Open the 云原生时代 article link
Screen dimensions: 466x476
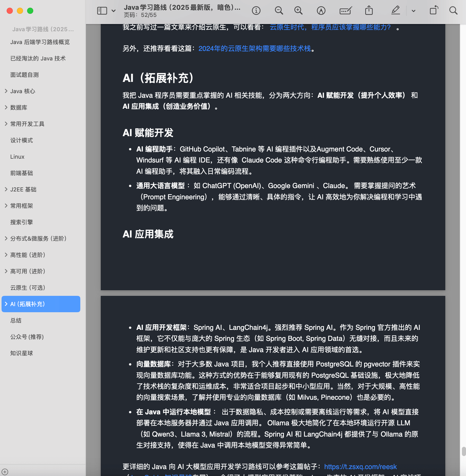[330, 27]
